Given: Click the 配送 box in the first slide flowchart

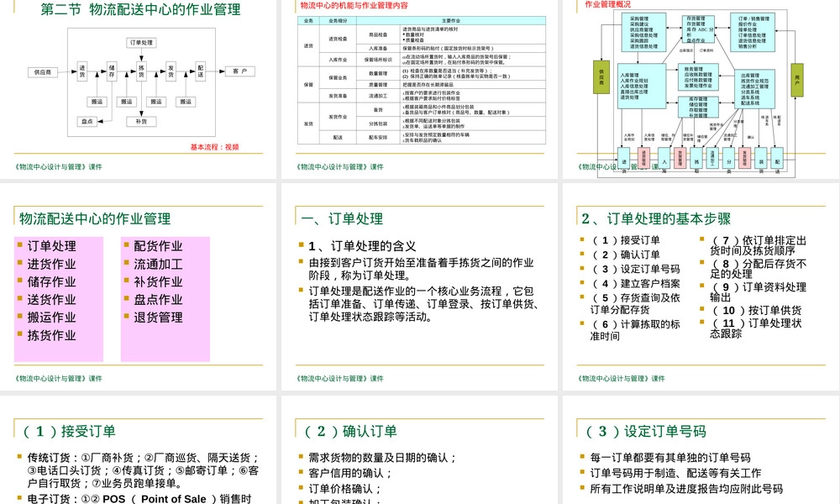Looking at the screenshot, I should [201, 71].
